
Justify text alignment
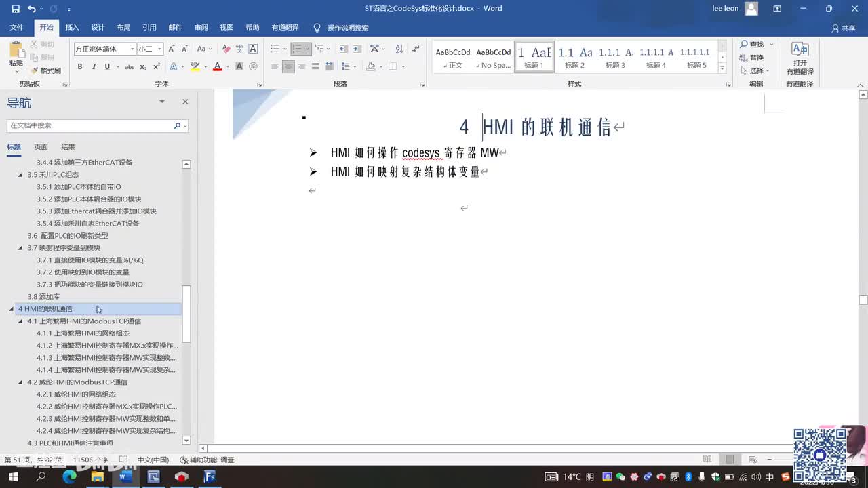pos(315,66)
